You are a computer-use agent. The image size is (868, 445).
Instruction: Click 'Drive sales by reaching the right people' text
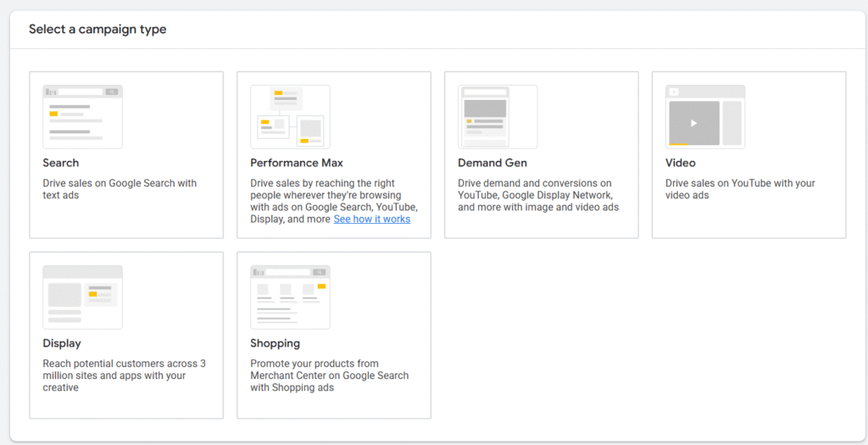coord(334,201)
